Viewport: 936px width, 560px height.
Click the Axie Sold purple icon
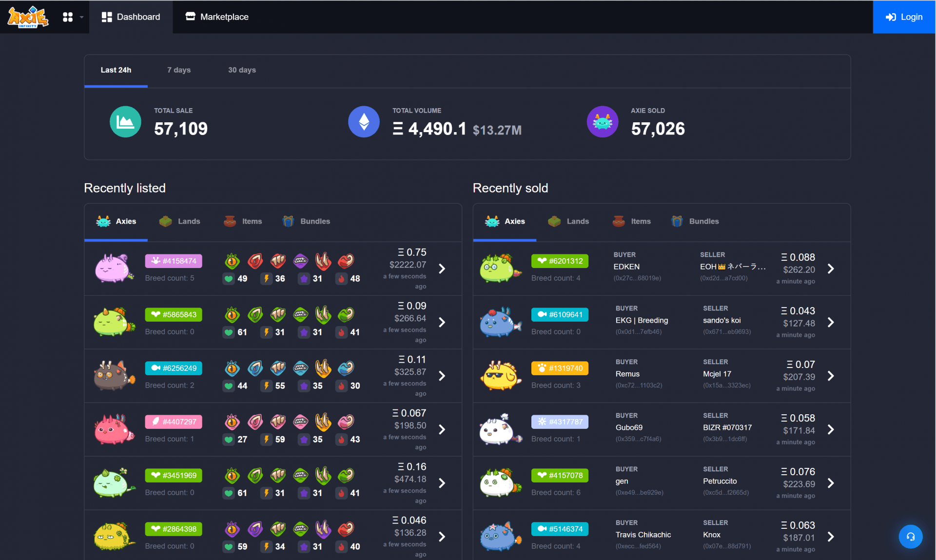coord(603,122)
